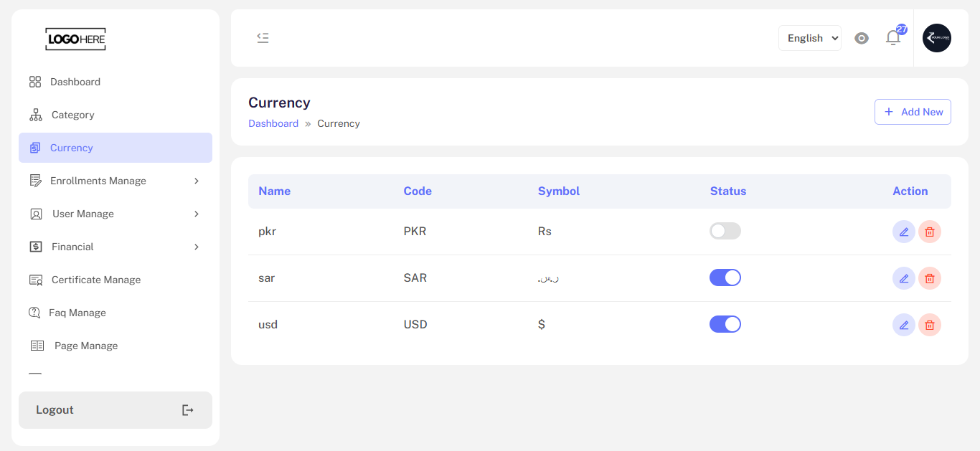
Task: Click the Add New button
Action: 913,112
